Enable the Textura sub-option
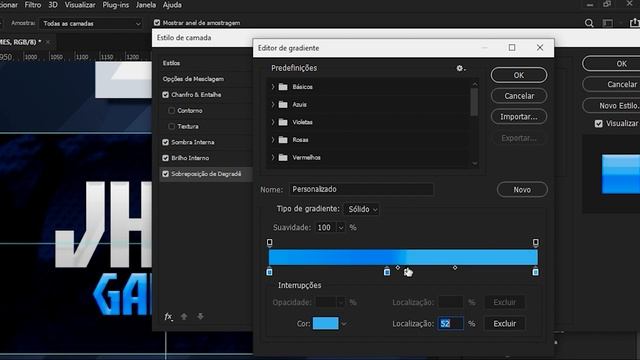 click(171, 127)
